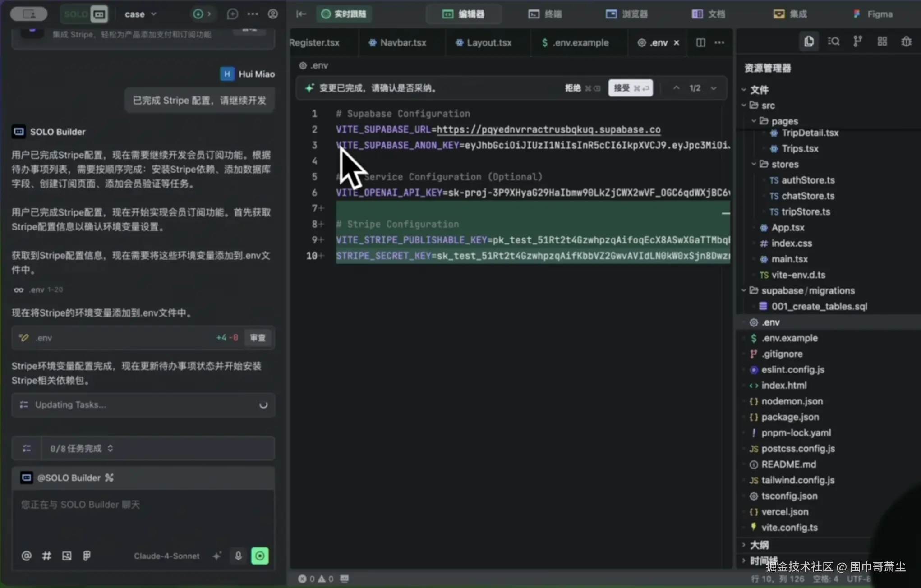921x588 pixels.
Task: Attach an image using the picture icon
Action: point(67,556)
